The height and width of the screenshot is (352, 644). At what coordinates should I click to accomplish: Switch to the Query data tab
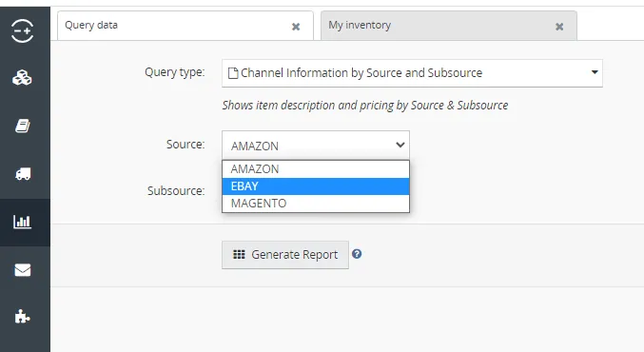click(x=185, y=26)
